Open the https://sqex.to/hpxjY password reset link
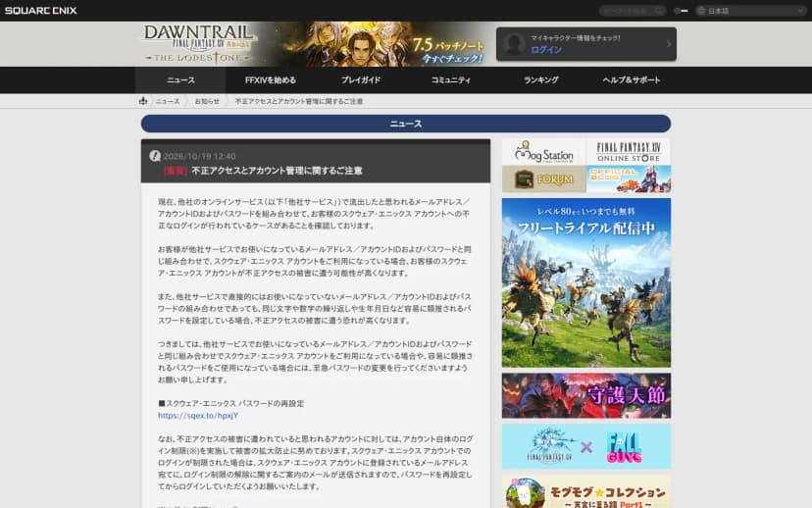 tap(198, 415)
